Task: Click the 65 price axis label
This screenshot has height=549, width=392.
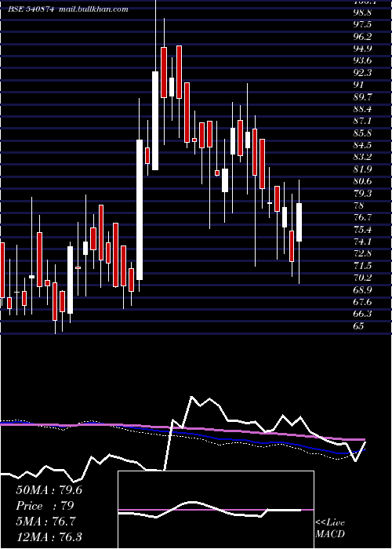Action: [x=359, y=326]
